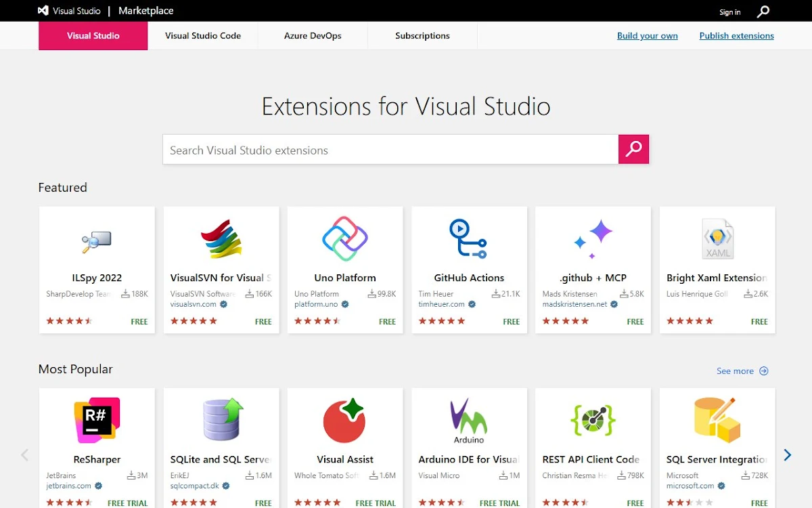Open the Visual Assist tomato icon

click(344, 421)
